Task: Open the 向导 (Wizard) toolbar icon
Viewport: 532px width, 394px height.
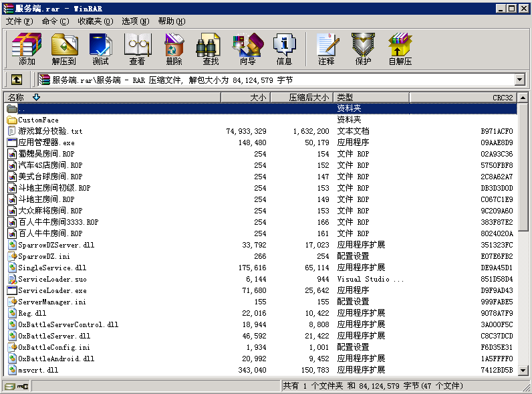Action: coord(247,49)
